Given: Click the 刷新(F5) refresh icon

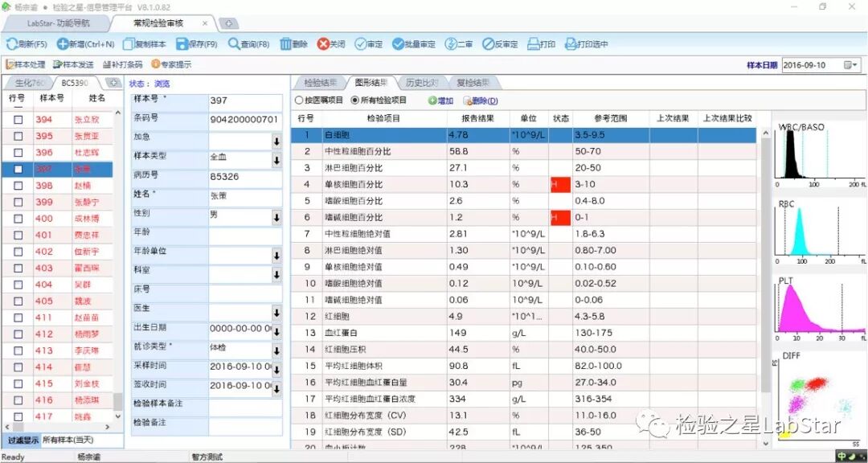Looking at the screenshot, I should coord(11,44).
